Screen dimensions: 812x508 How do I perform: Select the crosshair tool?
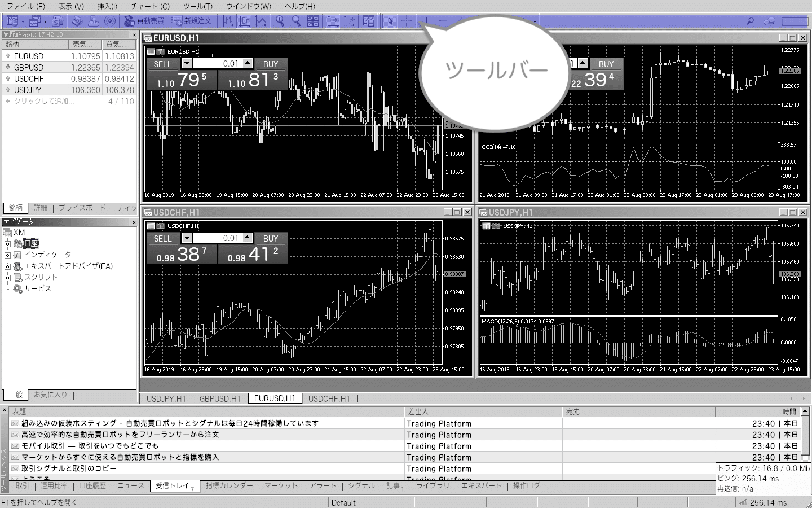pyautogui.click(x=407, y=21)
